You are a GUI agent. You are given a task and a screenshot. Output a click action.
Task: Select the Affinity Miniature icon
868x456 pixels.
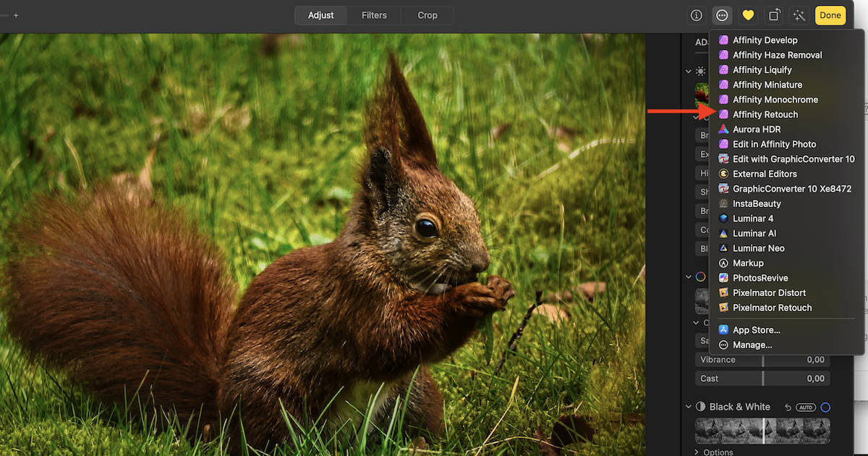tap(723, 85)
